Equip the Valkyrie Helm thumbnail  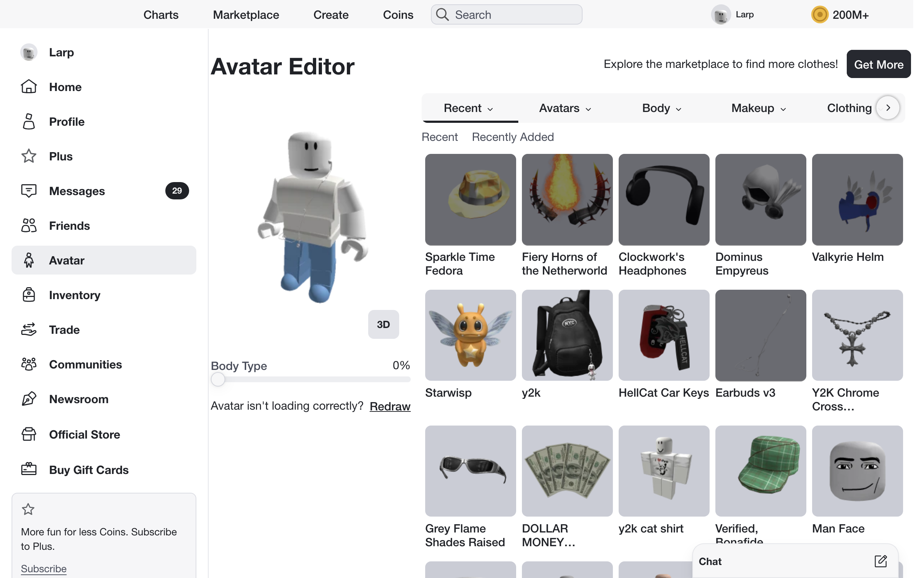point(857,199)
